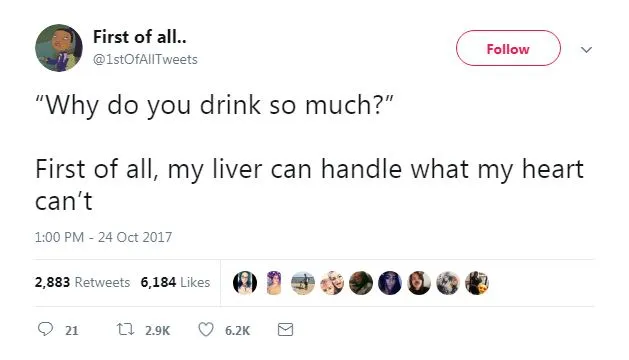Viewport: 629px width, 360px height.
Task: View the 6,184 Likes list
Action: click(x=175, y=282)
